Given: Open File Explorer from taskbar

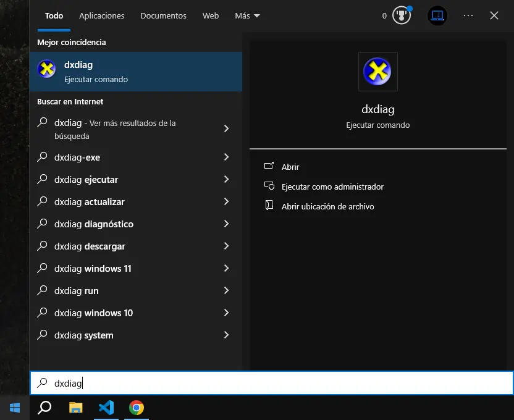Looking at the screenshot, I should [76, 408].
